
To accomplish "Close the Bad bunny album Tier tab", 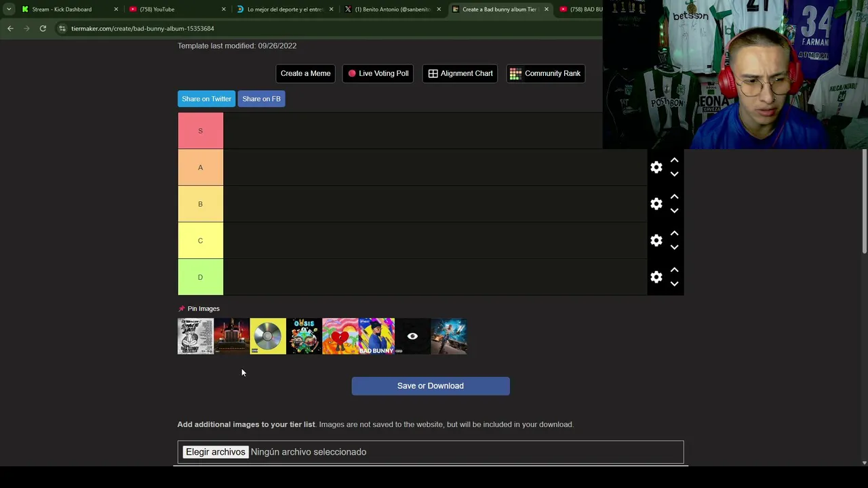I will [546, 9].
